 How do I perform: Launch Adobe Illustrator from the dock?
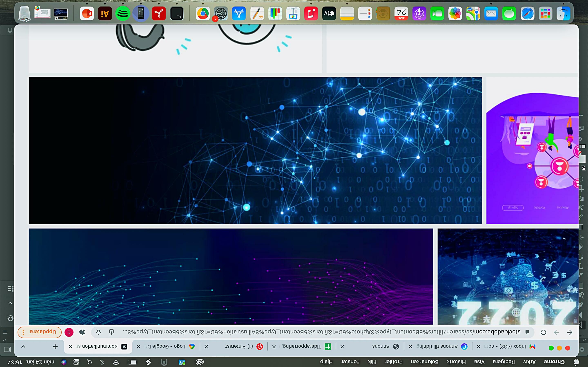click(x=105, y=13)
